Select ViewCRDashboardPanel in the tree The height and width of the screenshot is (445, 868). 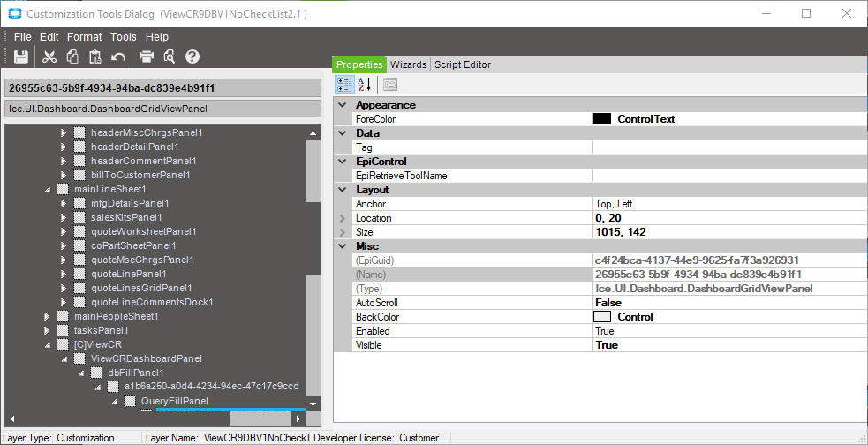pos(146,358)
